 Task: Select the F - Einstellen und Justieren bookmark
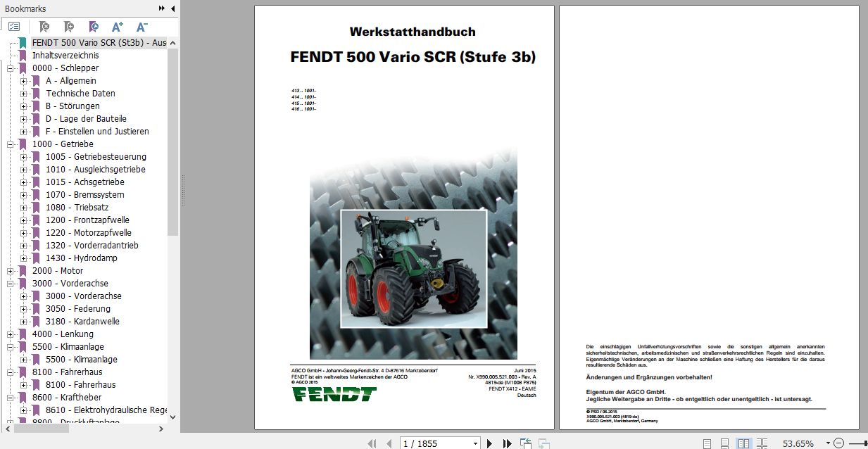point(97,132)
